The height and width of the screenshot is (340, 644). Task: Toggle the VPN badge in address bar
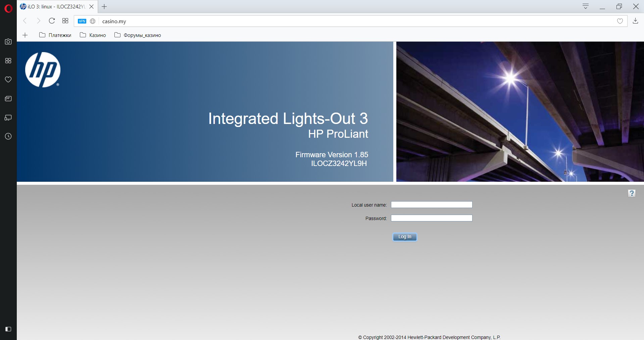point(82,21)
